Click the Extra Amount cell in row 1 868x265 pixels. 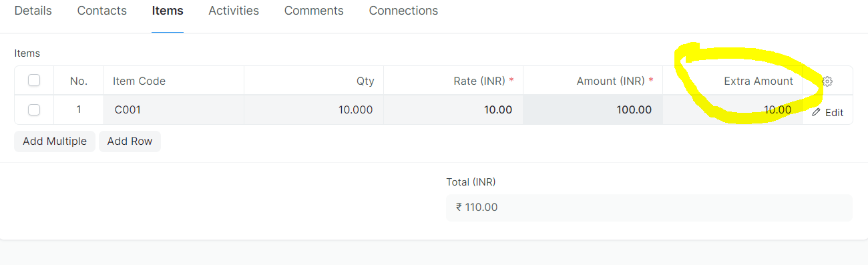point(732,110)
